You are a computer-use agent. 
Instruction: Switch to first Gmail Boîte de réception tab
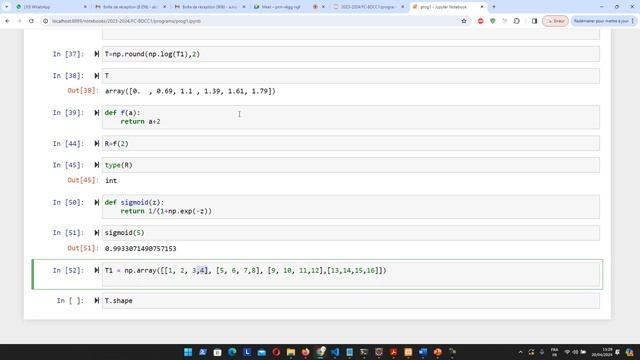[129, 7]
